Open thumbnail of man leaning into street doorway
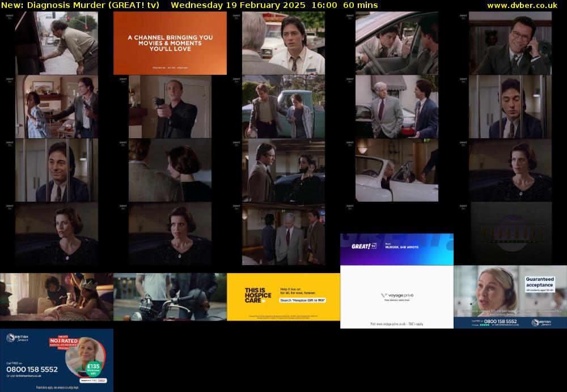567x392 pixels. pos(56,43)
